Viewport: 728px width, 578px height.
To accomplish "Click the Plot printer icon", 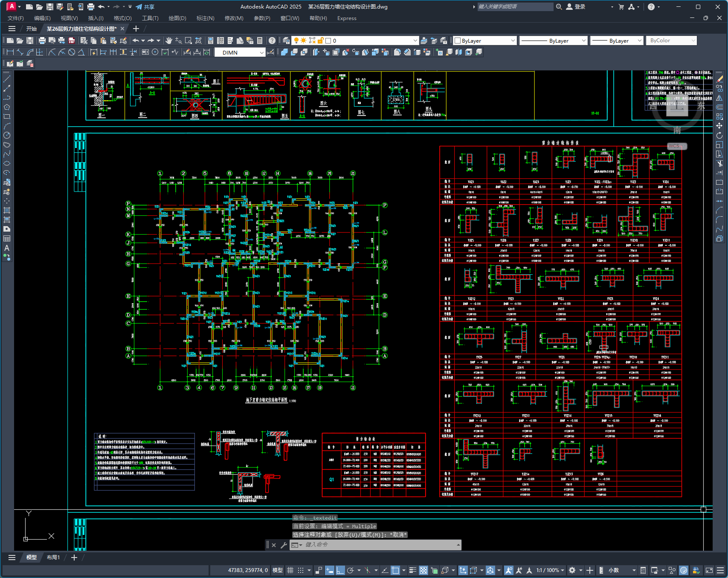I will point(42,41).
